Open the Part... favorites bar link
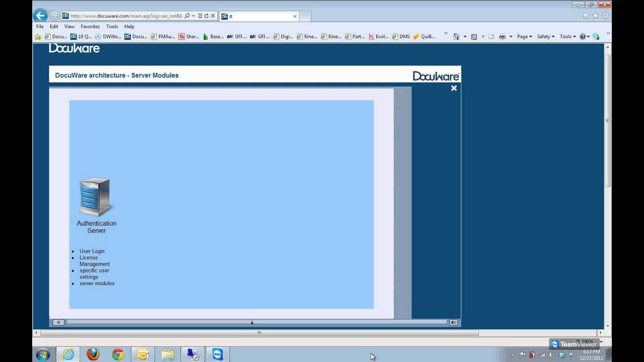The height and width of the screenshot is (362, 644). 355,37
